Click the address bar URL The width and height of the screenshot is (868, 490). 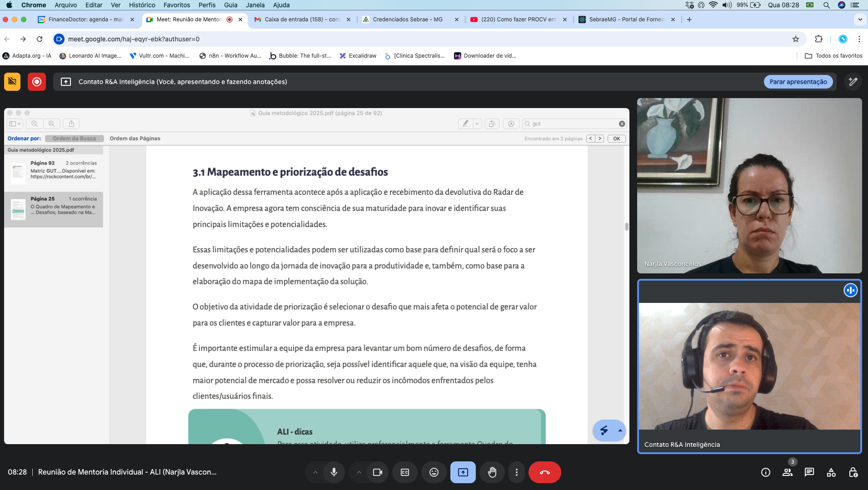click(134, 39)
